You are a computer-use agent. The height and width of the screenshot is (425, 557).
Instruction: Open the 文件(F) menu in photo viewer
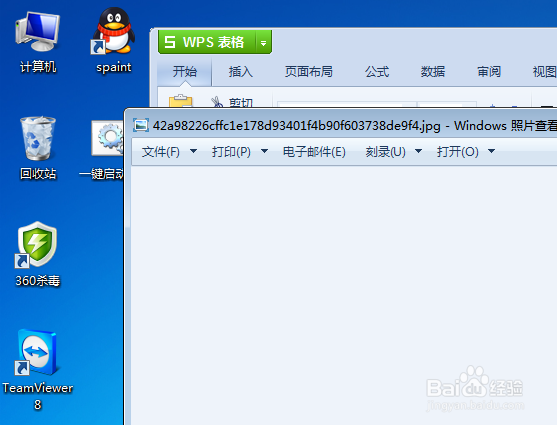coord(161,152)
